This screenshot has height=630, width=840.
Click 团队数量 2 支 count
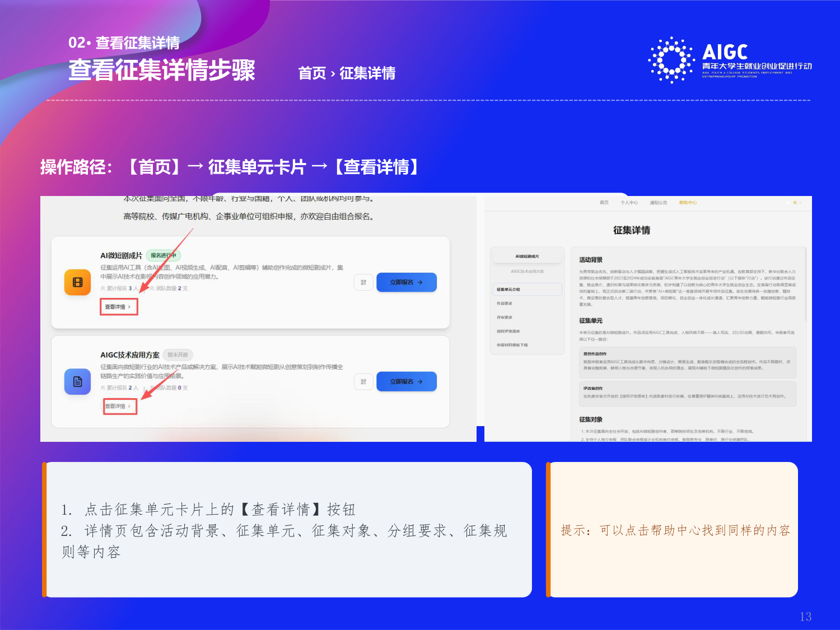coord(169,288)
